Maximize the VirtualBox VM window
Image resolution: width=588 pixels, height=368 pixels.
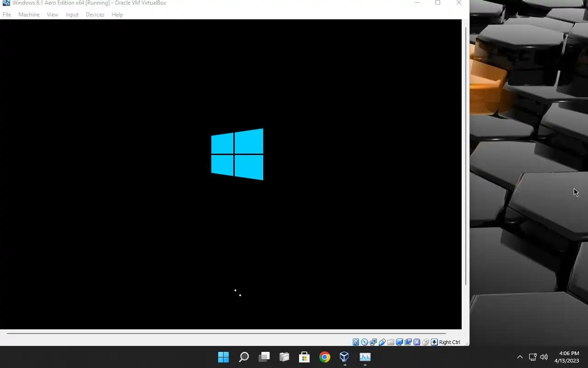(x=438, y=3)
